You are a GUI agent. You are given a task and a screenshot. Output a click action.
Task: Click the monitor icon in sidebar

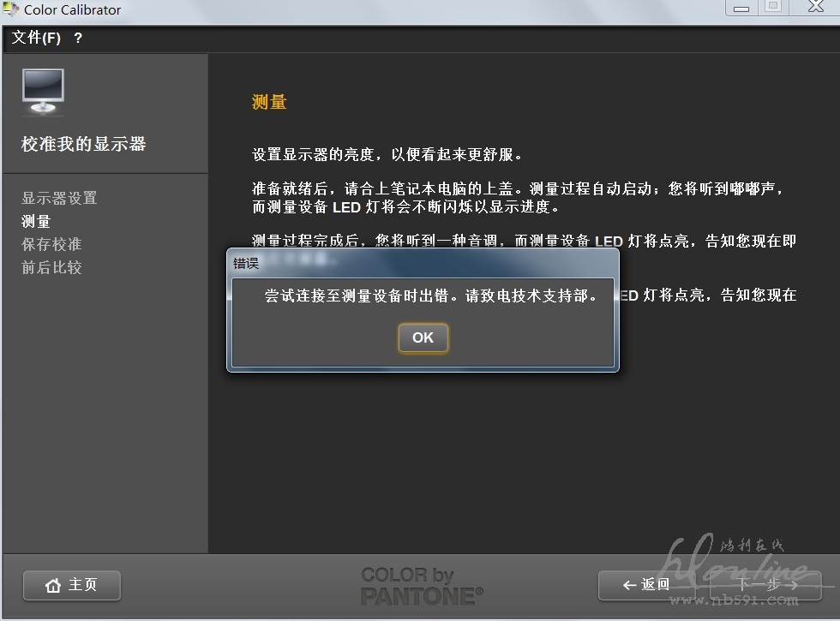(x=44, y=92)
